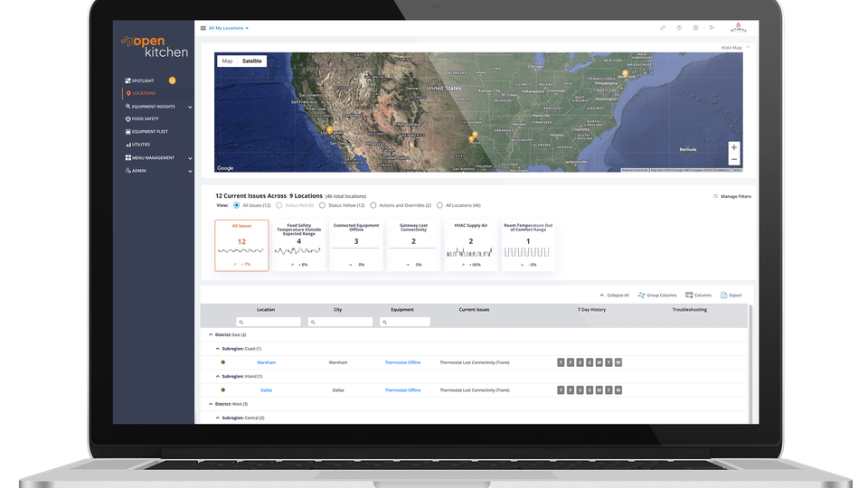868x488 pixels.
Task: Click the Export icon above the table
Action: coord(724,295)
